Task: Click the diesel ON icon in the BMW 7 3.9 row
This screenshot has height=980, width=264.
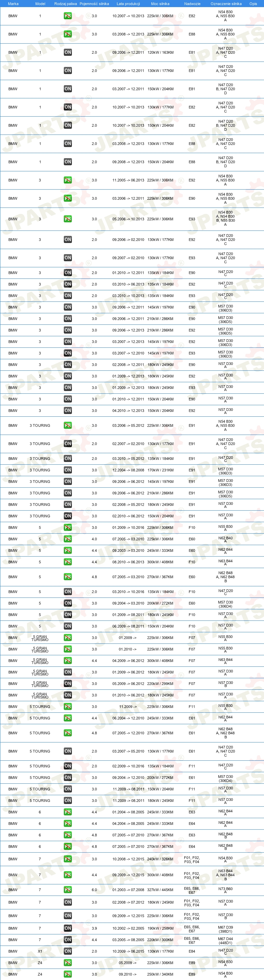Action: 68,928
